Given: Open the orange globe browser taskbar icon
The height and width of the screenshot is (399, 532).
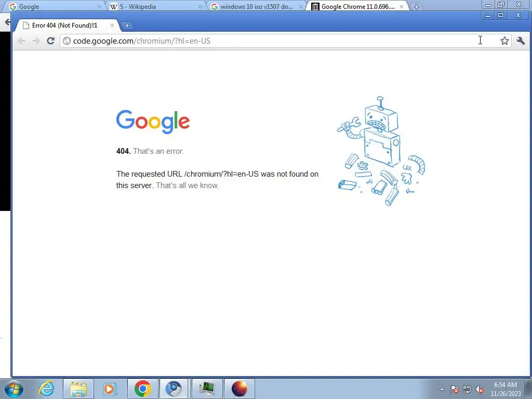Looking at the screenshot, I should tap(240, 389).
